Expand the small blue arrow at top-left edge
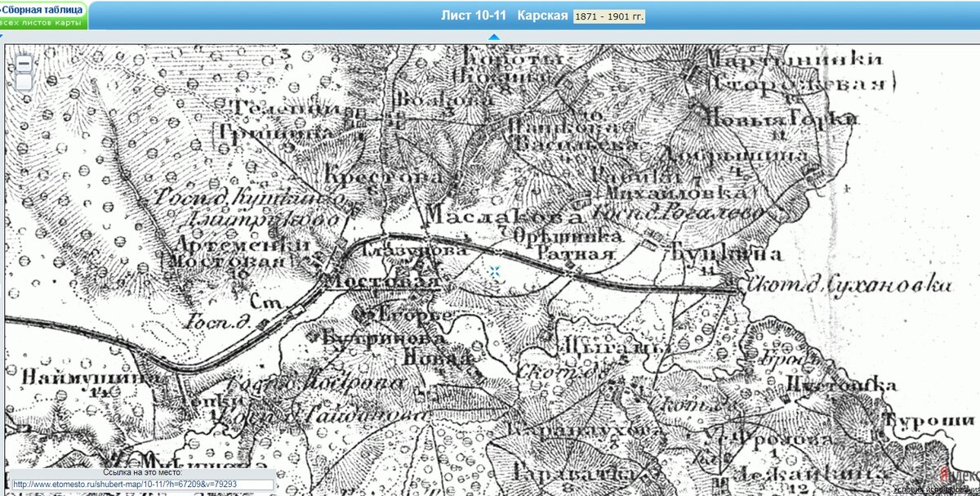This screenshot has height=496, width=980. (x=2, y=36)
